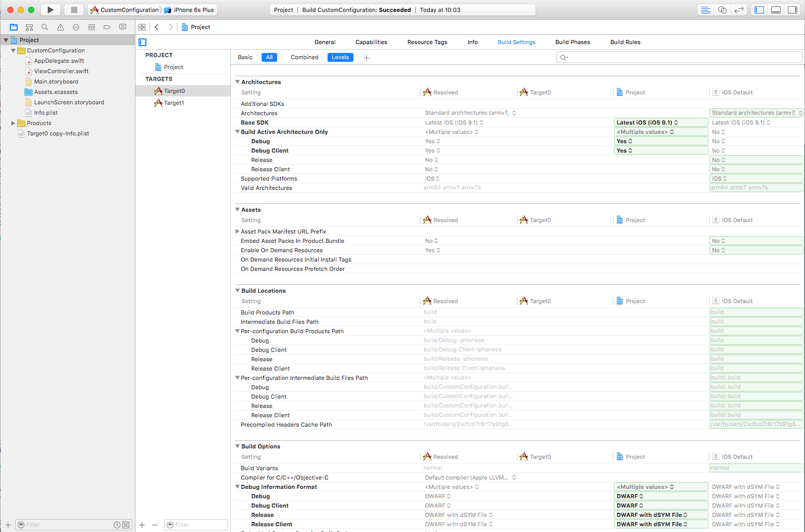Open the Capabilities tab

pyautogui.click(x=371, y=42)
